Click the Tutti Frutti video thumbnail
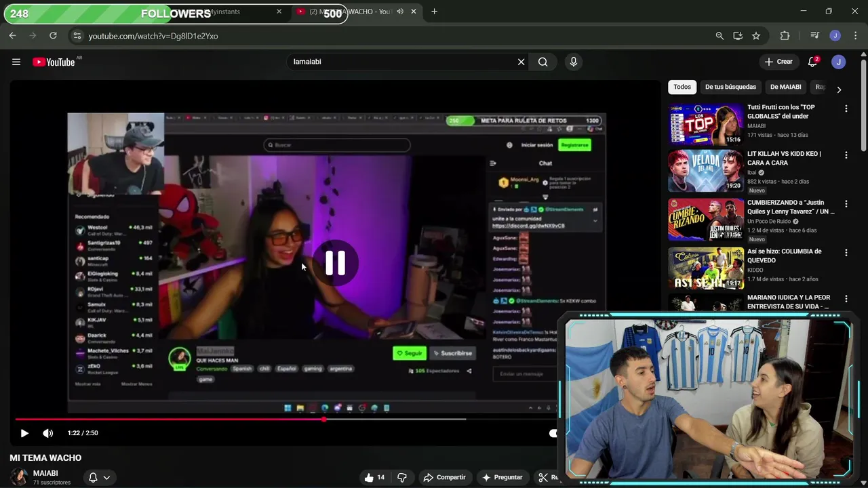This screenshot has width=868, height=488. (706, 125)
